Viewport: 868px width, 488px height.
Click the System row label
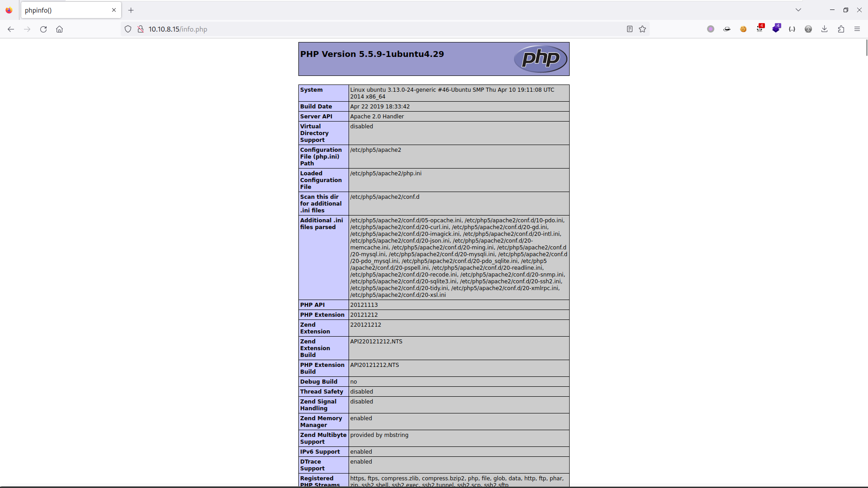(x=311, y=90)
